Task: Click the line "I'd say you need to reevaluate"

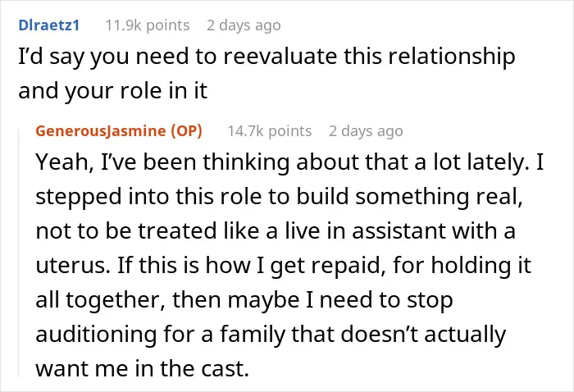Action: click(266, 57)
